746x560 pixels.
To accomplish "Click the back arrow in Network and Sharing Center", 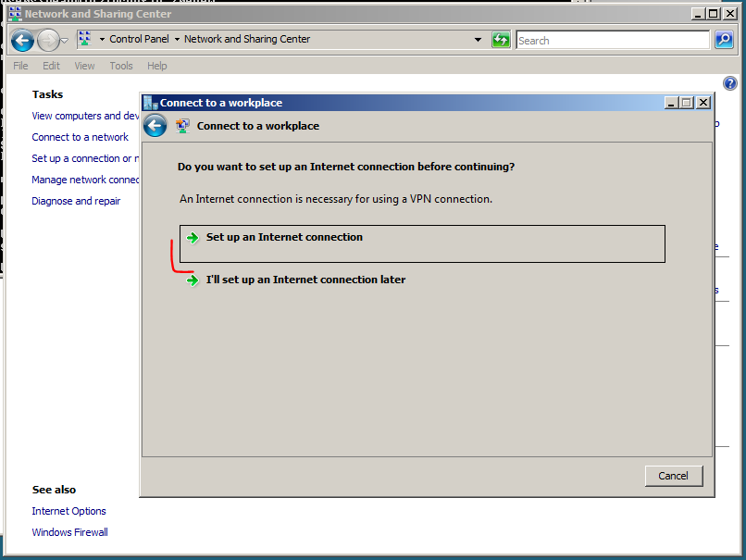I will click(x=22, y=41).
